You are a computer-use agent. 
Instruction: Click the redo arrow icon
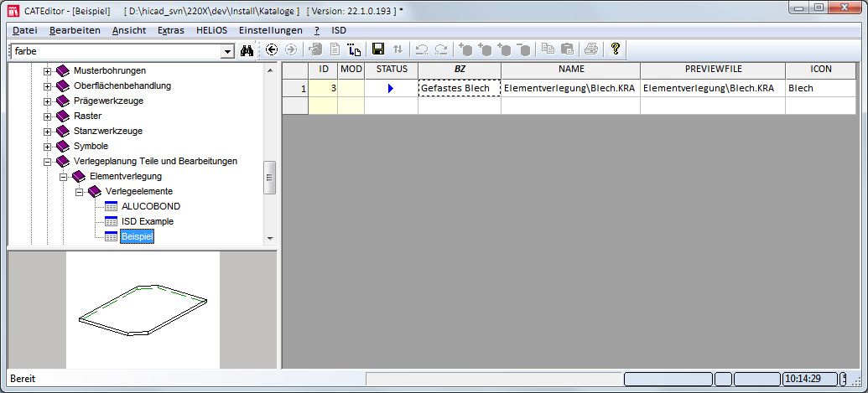(441, 49)
